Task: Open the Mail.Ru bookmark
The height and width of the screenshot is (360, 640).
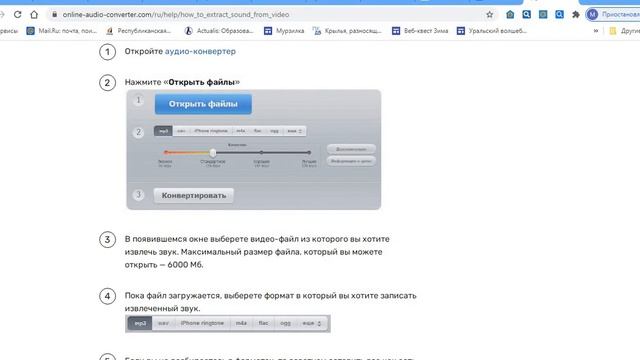Action: (62, 31)
